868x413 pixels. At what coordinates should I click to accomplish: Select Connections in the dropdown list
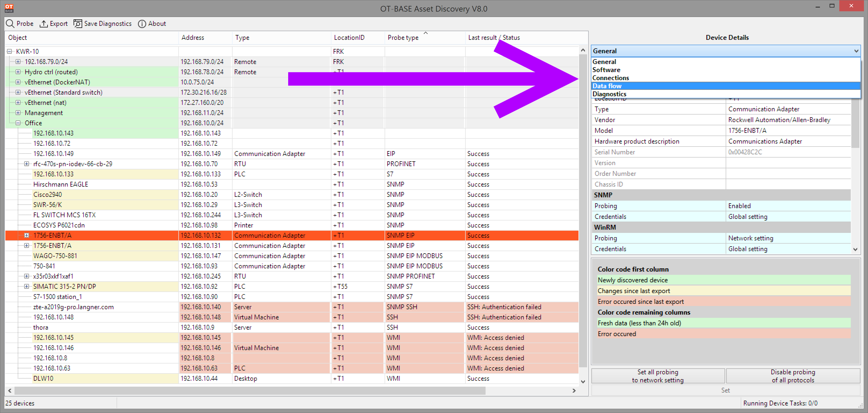[x=726, y=78]
